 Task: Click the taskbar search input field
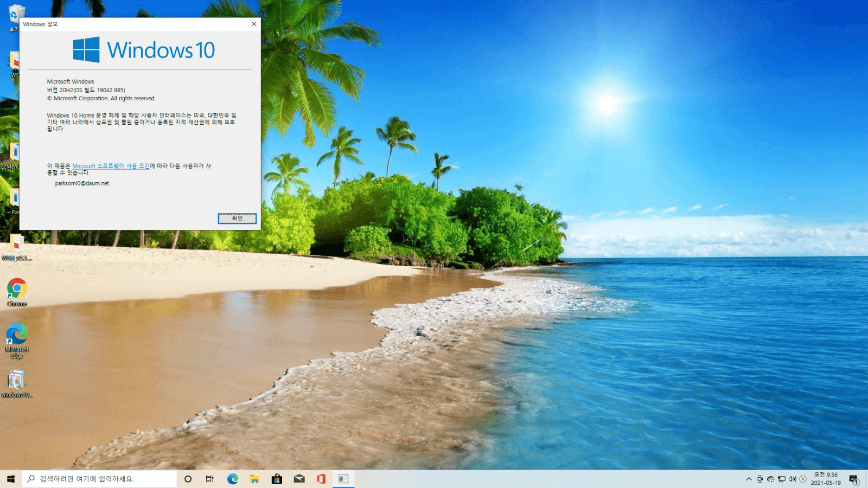point(99,479)
